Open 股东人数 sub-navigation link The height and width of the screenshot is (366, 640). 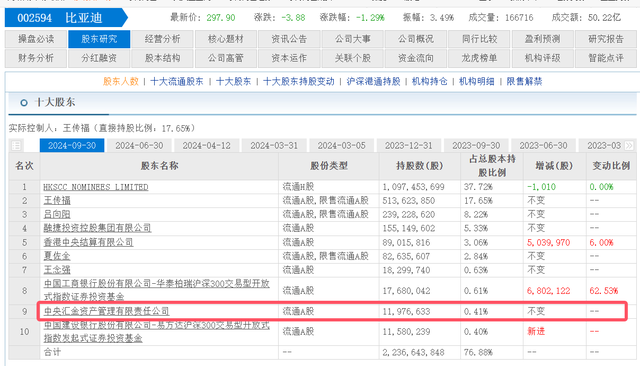(x=121, y=81)
